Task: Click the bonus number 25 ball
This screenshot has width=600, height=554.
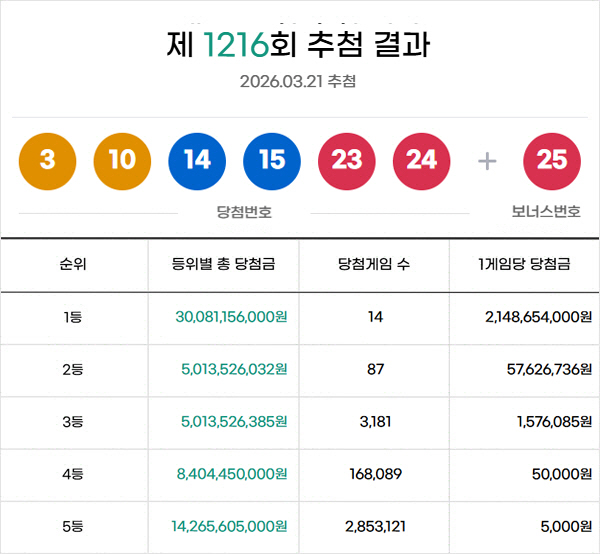Action: pyautogui.click(x=552, y=161)
